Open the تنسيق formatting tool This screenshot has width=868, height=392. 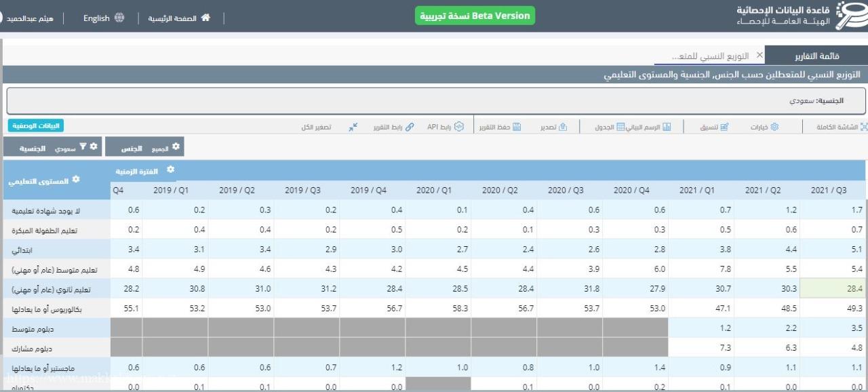click(x=715, y=127)
